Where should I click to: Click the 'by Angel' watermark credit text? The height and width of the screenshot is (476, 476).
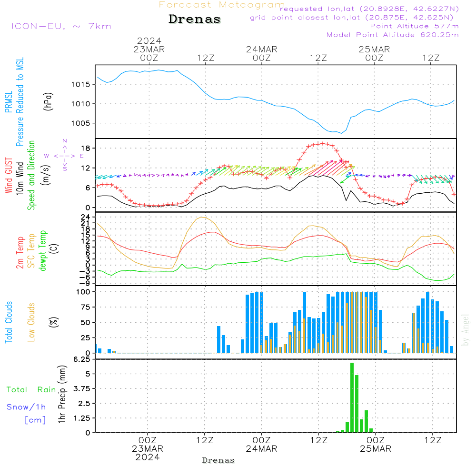(465, 330)
